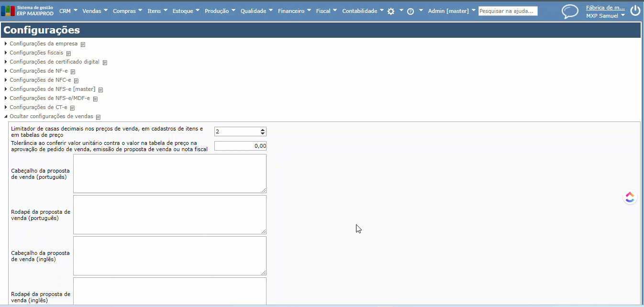
Task: Open the Fiscal menu
Action: (326, 11)
